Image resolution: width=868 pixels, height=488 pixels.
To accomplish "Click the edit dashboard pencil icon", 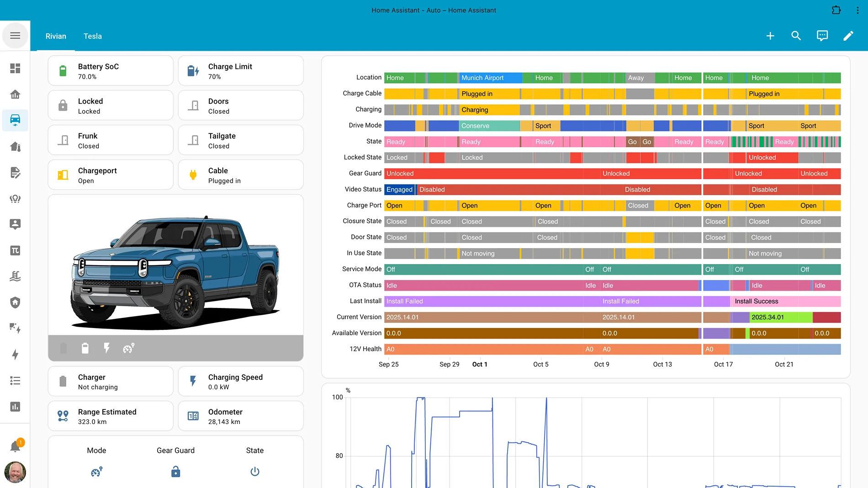I will pos(848,36).
